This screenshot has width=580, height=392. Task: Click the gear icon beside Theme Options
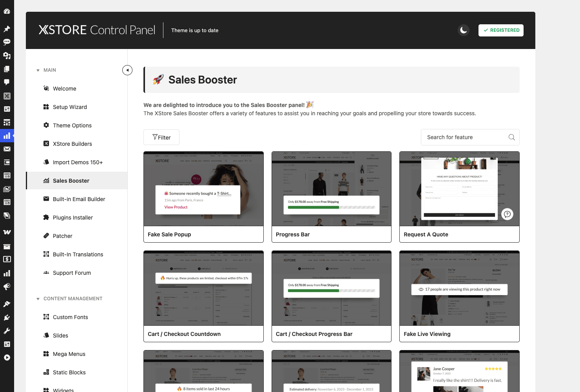click(x=46, y=125)
